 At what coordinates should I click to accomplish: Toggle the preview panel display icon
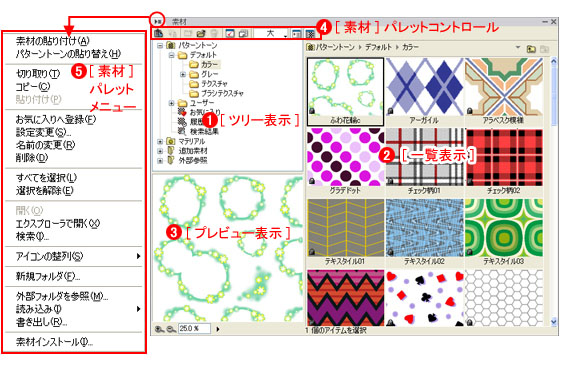pyautogui.click(x=297, y=34)
